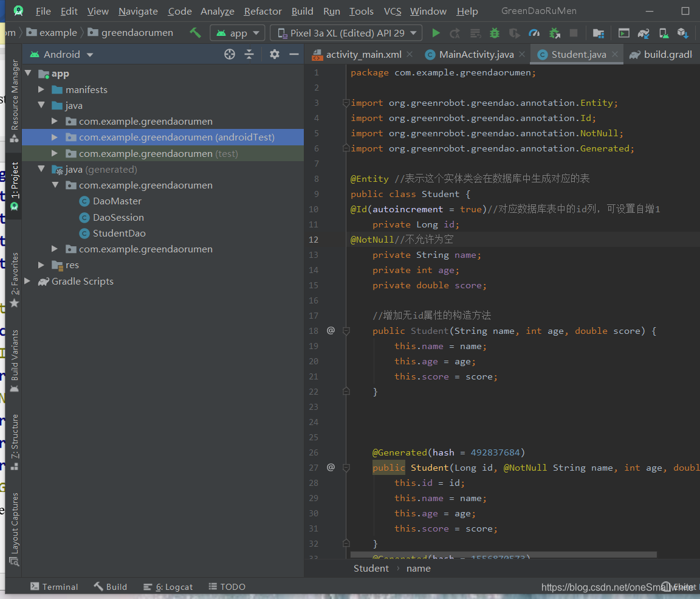Open the Pixel 3a XL device dropdown

347,33
